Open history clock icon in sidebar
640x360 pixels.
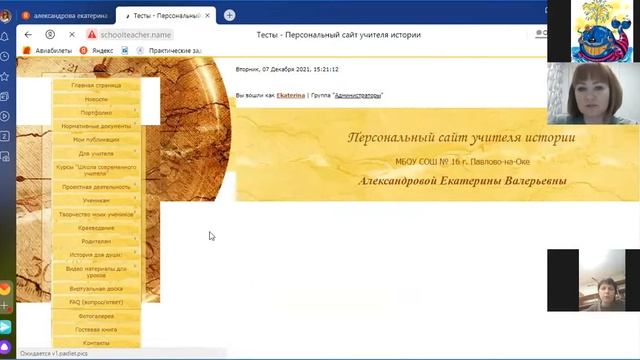tap(5, 56)
